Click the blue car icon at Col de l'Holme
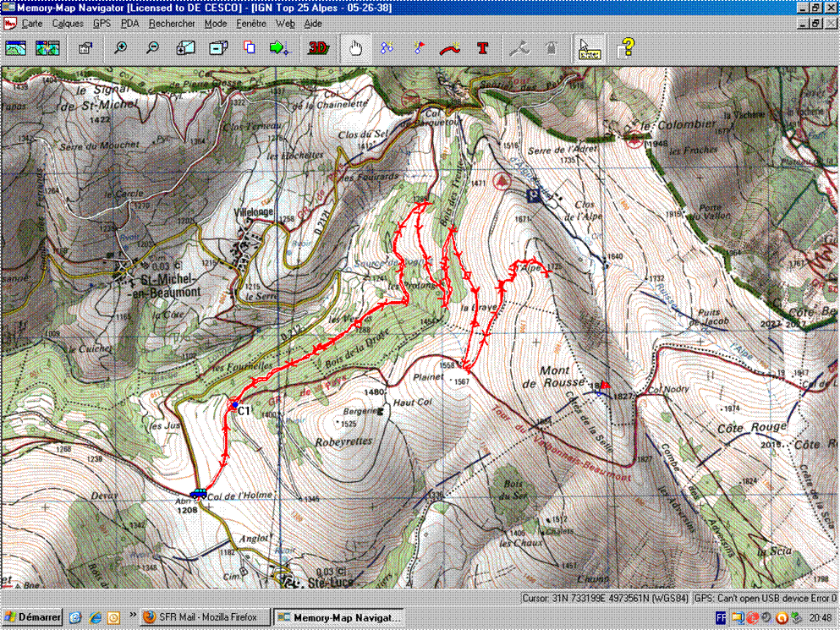 (199, 493)
